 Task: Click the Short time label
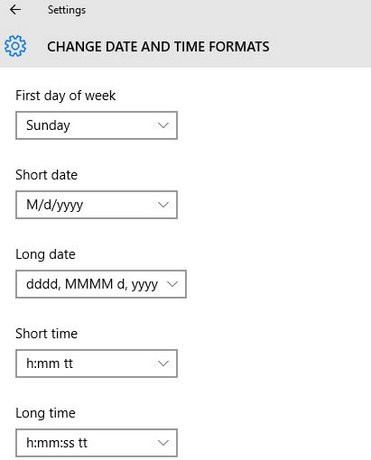[x=46, y=333]
